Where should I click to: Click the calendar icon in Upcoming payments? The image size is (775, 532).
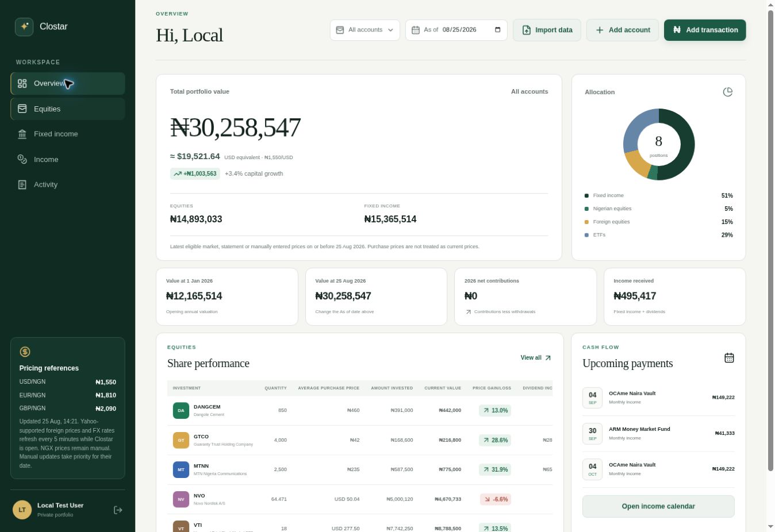click(x=729, y=358)
